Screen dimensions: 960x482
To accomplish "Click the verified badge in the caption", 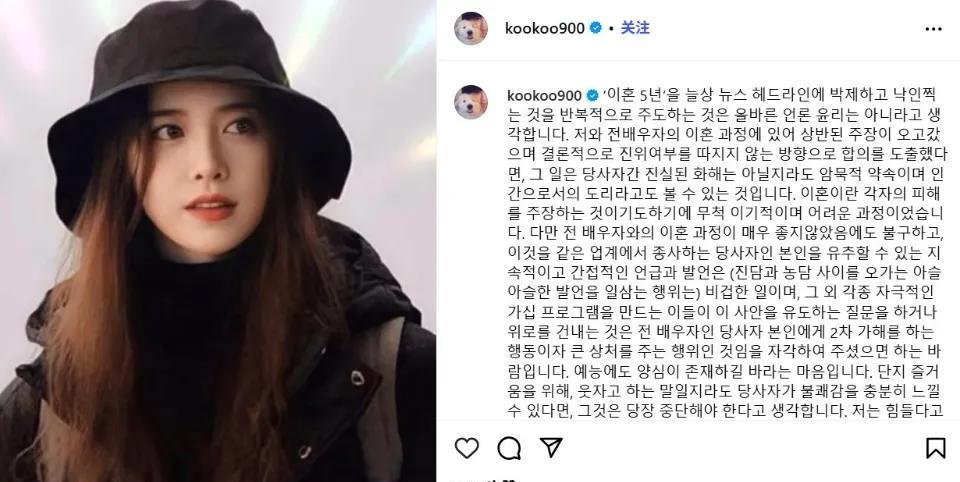I will point(592,96).
